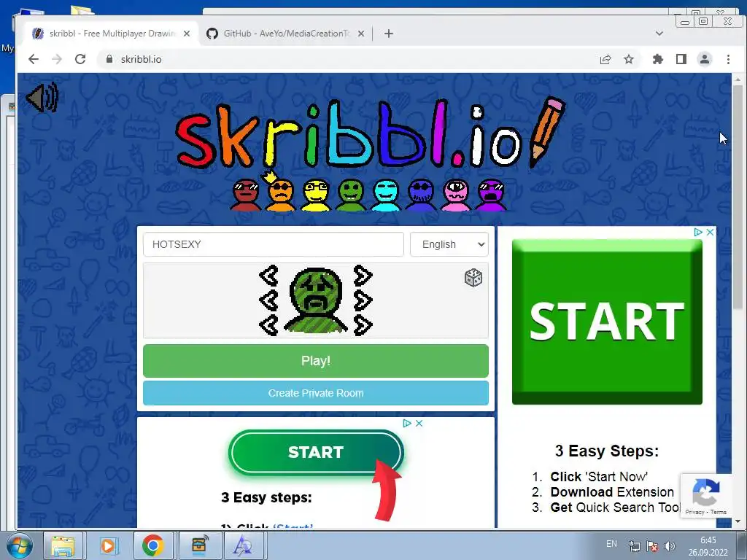747x560 pixels.
Task: Click the Chrome taskbar icon
Action: tap(152, 545)
